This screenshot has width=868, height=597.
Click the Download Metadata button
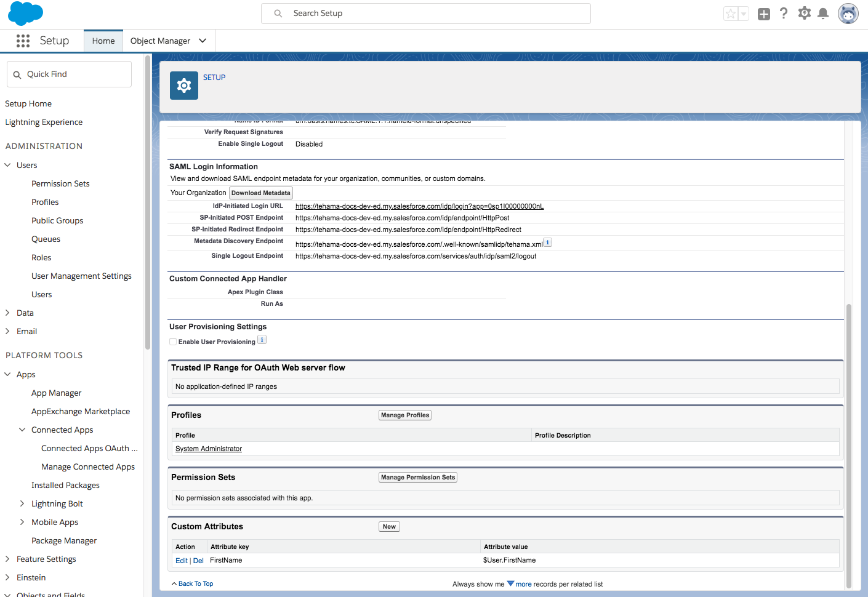tap(260, 193)
